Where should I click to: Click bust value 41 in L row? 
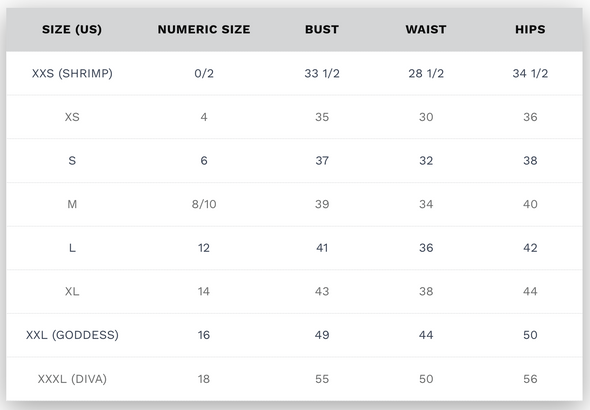click(322, 248)
